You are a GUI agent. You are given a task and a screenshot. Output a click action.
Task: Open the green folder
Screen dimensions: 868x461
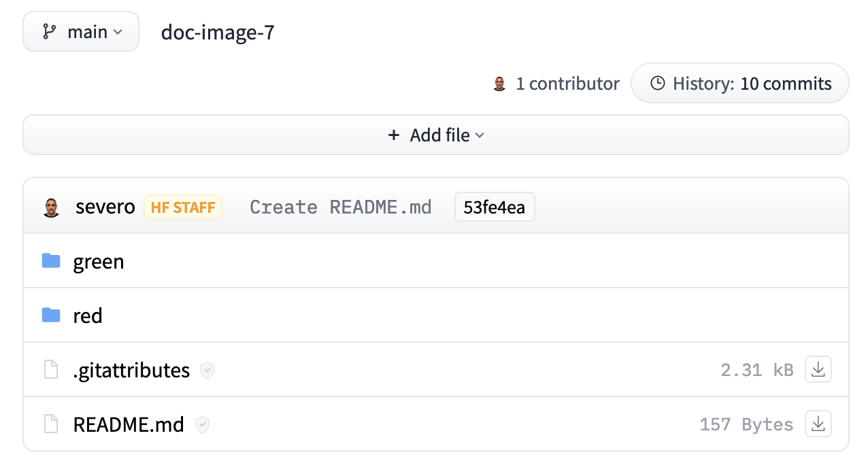point(99,262)
